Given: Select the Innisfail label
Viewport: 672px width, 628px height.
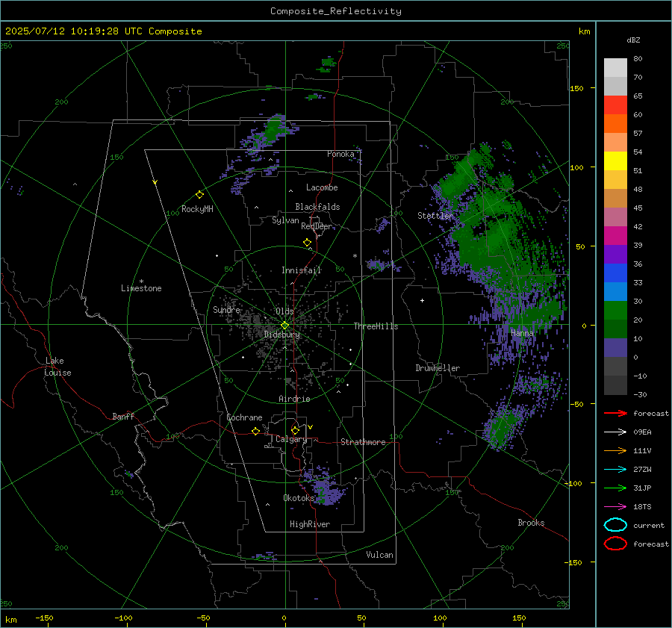Looking at the screenshot, I should pyautogui.click(x=302, y=270).
